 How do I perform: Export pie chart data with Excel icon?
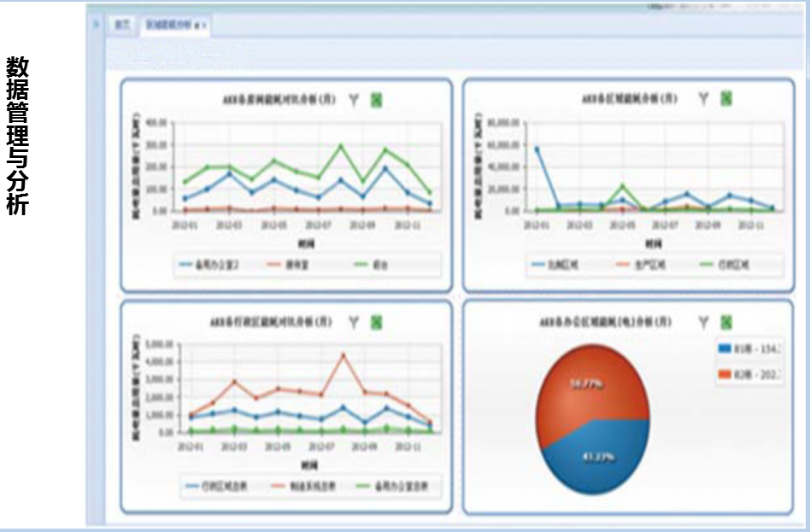click(x=726, y=322)
